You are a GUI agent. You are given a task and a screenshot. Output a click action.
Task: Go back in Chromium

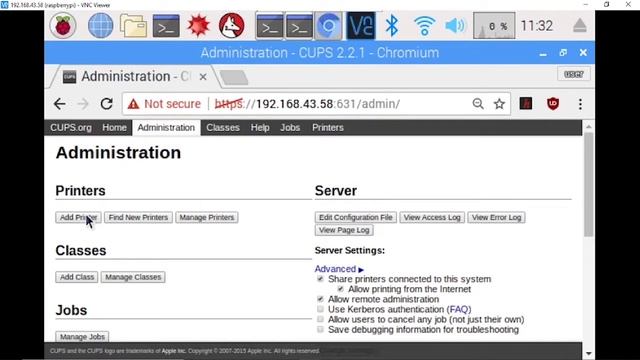[60, 104]
